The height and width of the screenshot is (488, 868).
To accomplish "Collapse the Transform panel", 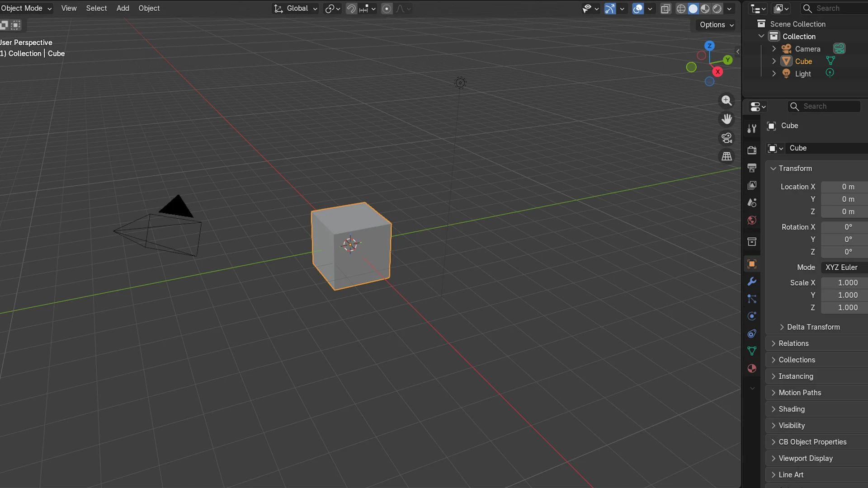I will [x=795, y=168].
